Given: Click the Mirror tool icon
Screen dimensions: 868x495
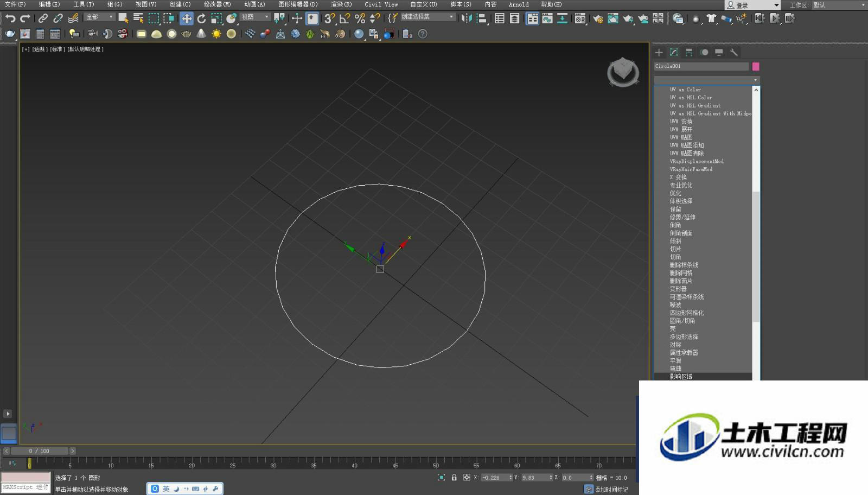Looking at the screenshot, I should (x=466, y=18).
